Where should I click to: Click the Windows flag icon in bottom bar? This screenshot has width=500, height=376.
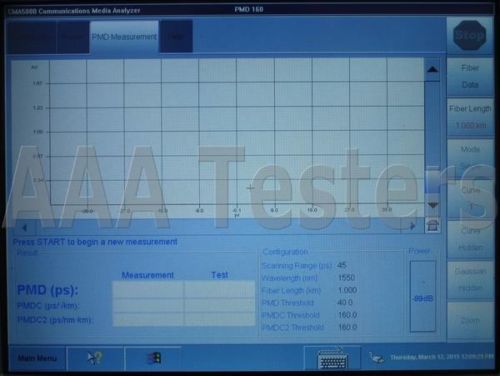coord(154,358)
